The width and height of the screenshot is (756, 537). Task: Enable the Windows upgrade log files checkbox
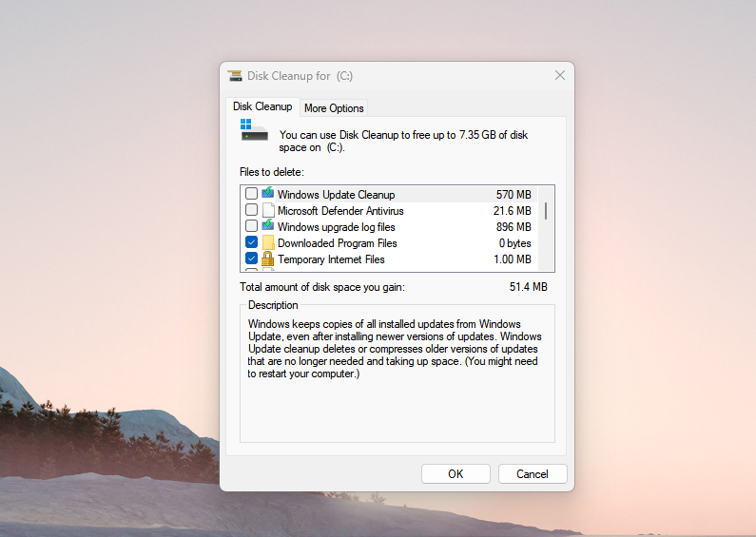coord(251,226)
